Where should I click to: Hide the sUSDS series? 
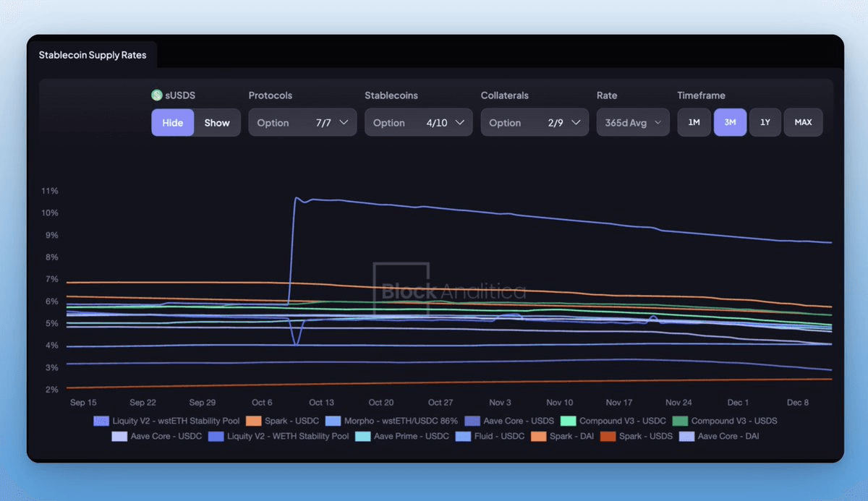(x=172, y=122)
